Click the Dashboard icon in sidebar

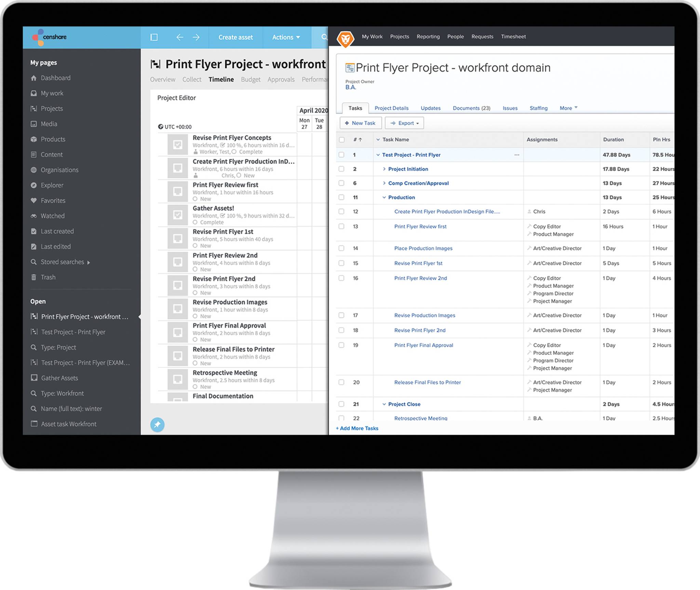(x=33, y=77)
